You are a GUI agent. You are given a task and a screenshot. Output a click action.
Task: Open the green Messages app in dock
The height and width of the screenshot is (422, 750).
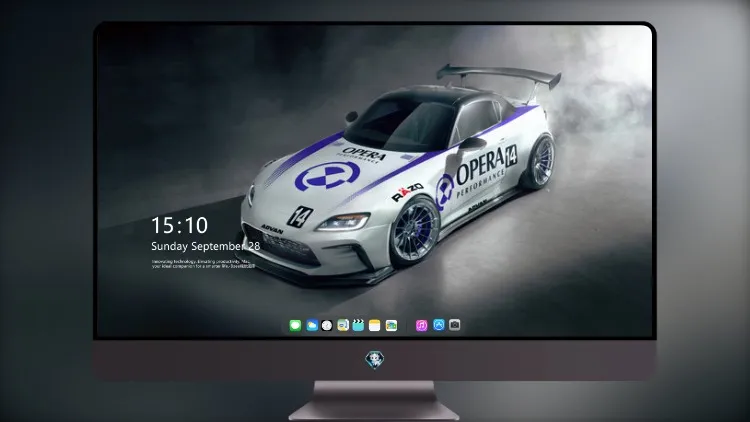coord(295,326)
